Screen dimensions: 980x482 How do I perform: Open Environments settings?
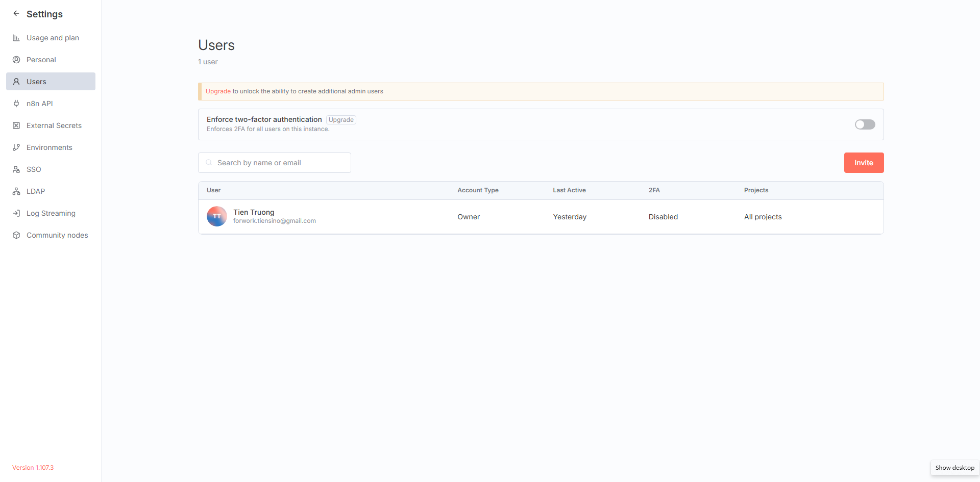pos(51,147)
